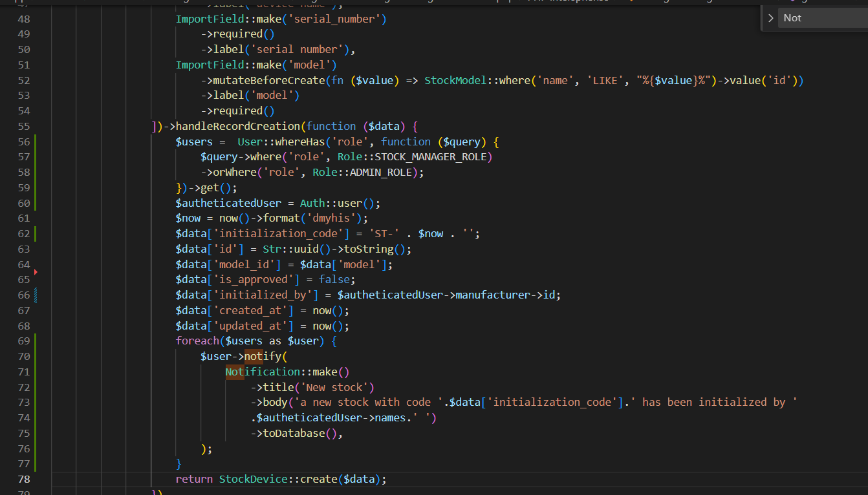Click the Str class name on line 63
Image resolution: width=868 pixels, height=495 pixels.
(x=272, y=249)
